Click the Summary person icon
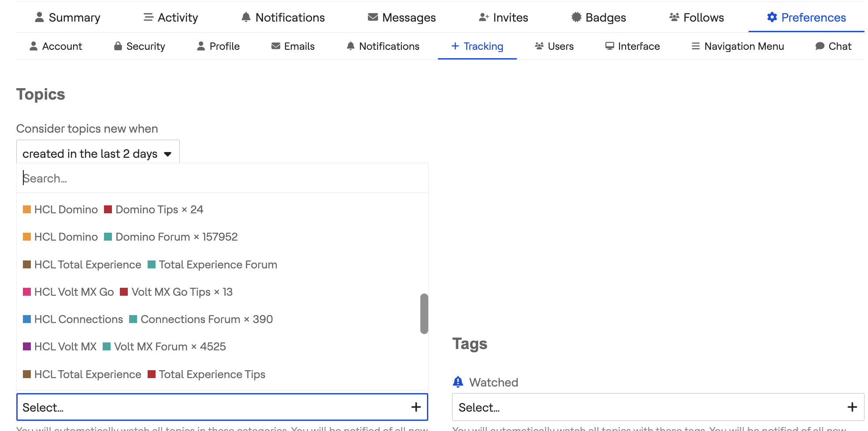Viewport: 868px width, 431px height. pyautogui.click(x=39, y=17)
